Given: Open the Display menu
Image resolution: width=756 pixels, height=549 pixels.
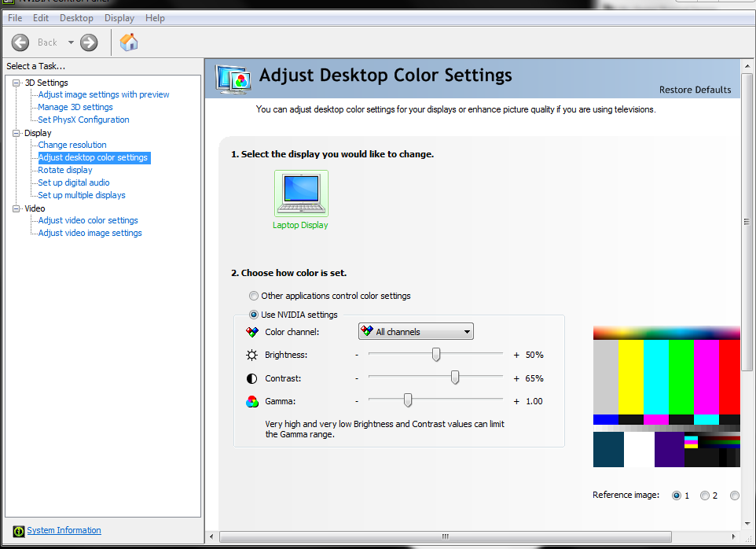Looking at the screenshot, I should 119,18.
